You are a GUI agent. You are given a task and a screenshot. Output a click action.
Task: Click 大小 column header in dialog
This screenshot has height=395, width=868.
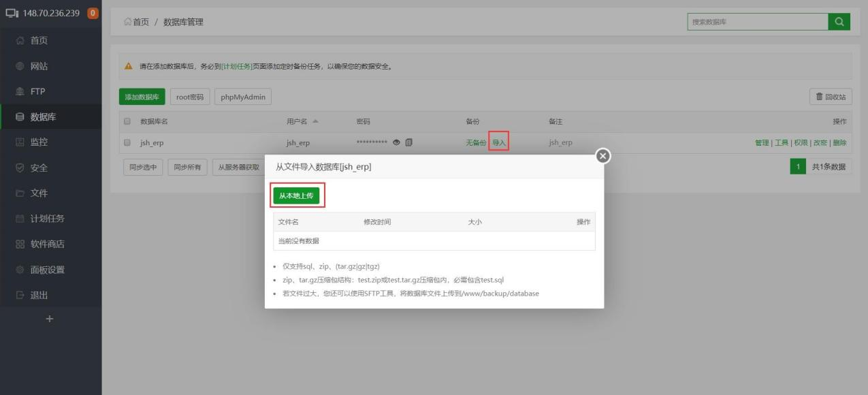click(x=475, y=222)
